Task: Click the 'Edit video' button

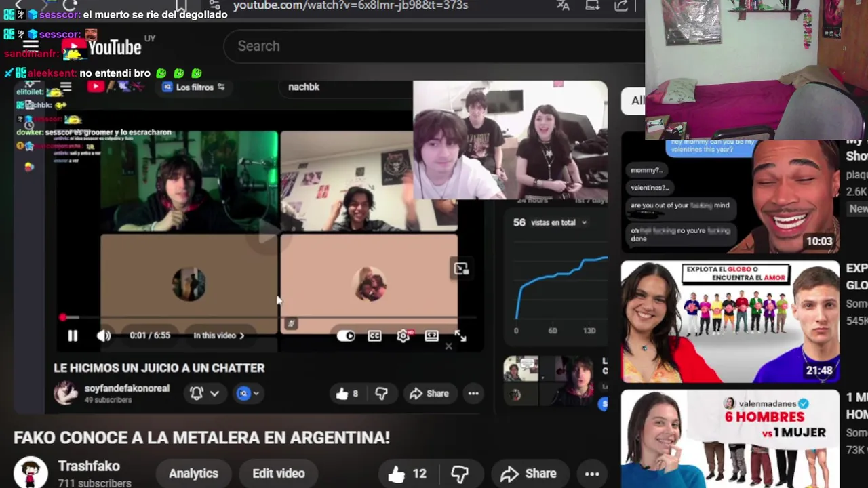Action: point(279,474)
